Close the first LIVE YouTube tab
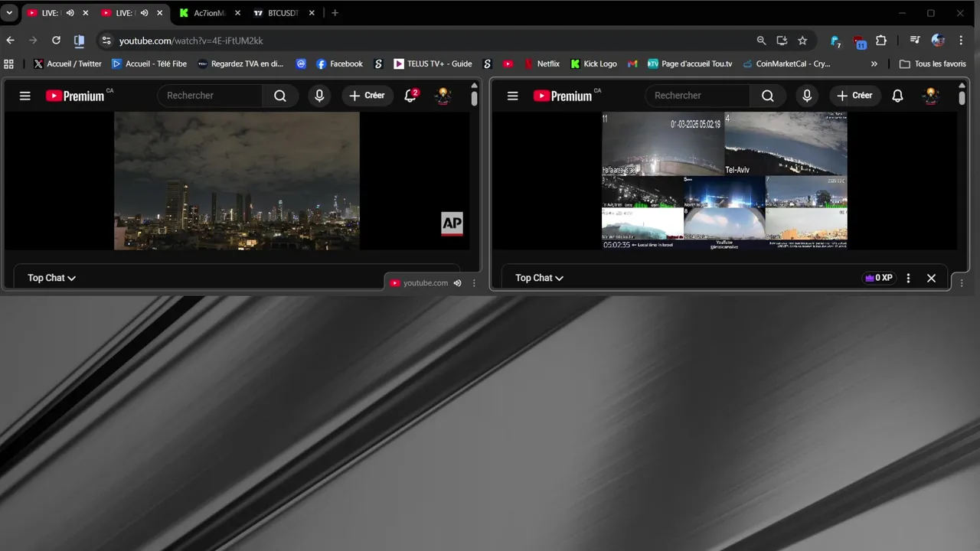Image resolution: width=980 pixels, height=551 pixels. [x=85, y=13]
